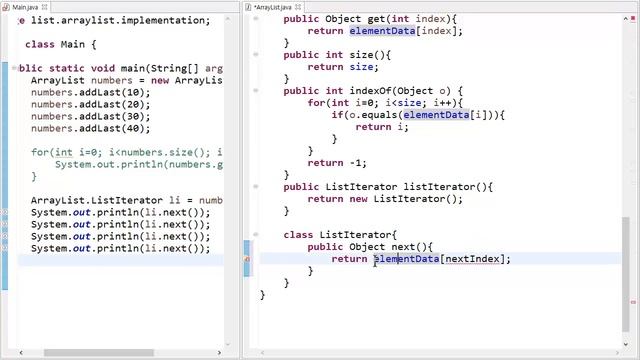Click the error marker beside return elementData[nextIndex]
The width and height of the screenshot is (640, 360).
pos(247,259)
